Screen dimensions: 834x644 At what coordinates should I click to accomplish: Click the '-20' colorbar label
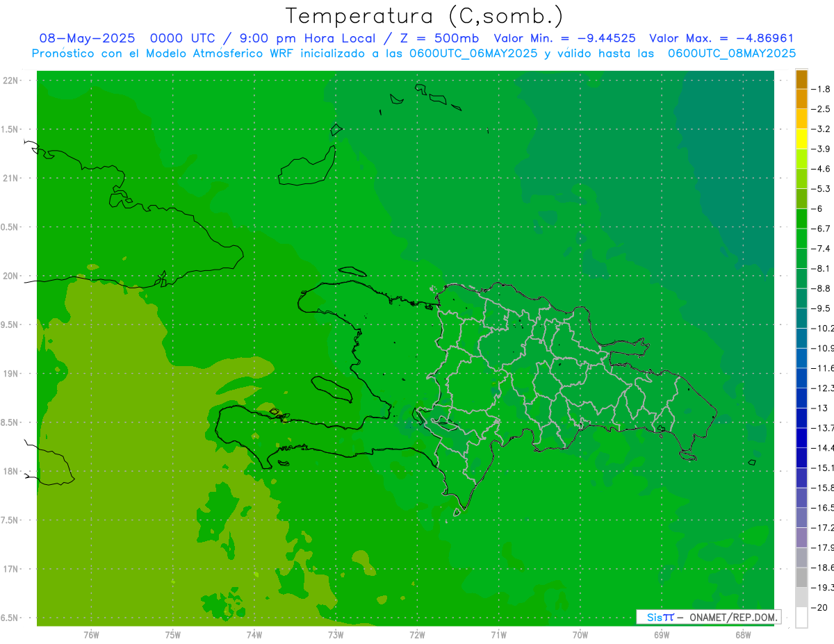click(x=820, y=607)
